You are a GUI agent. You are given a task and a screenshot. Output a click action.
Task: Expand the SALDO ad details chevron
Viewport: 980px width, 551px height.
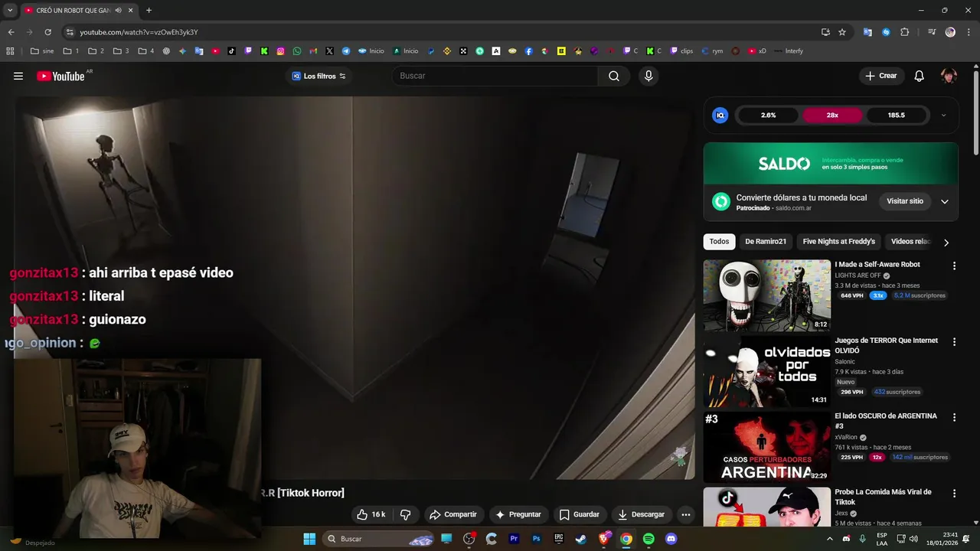945,201
